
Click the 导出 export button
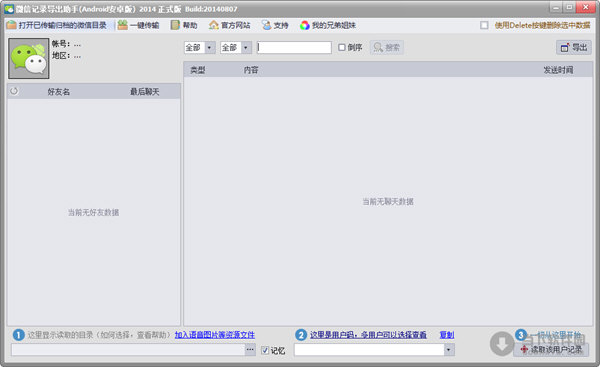click(574, 47)
